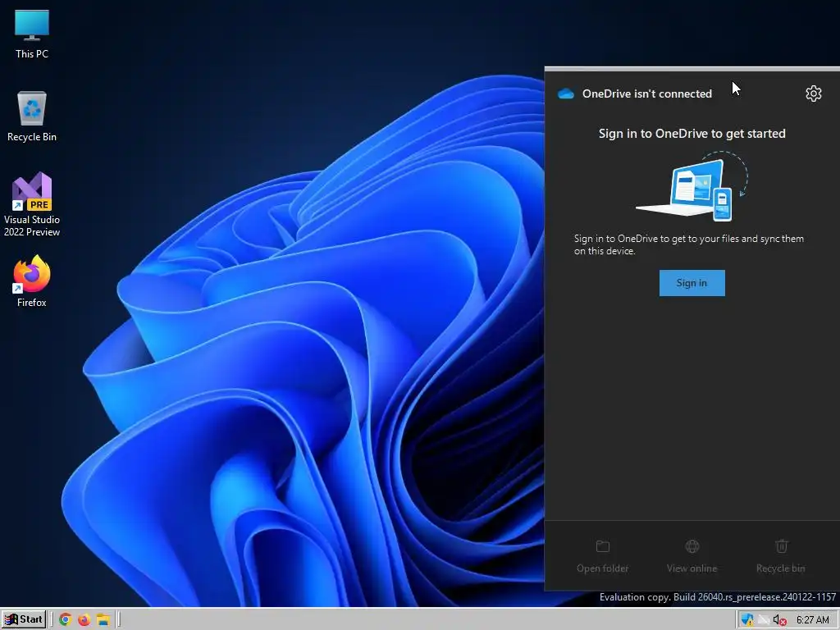Select the Firefox desktop shortcut

click(32, 282)
